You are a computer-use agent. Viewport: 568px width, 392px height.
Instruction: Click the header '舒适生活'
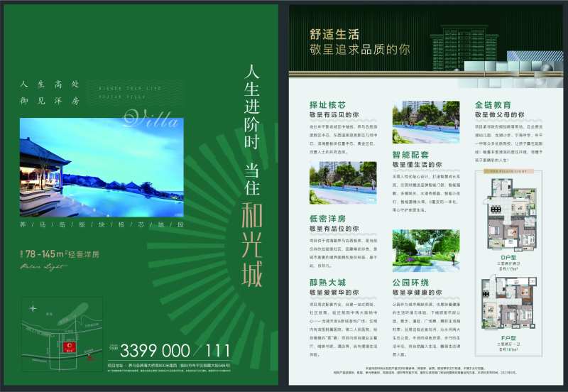[x=334, y=34]
